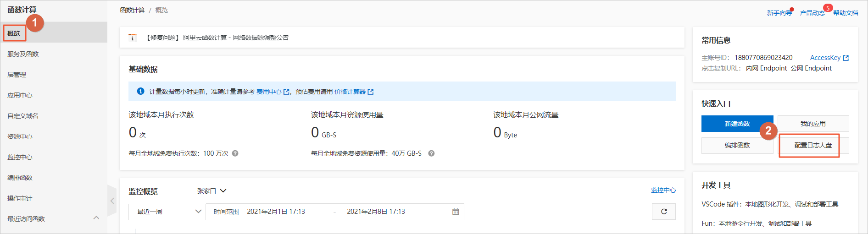
Task: Open the 张家口 region dropdown
Action: pyautogui.click(x=212, y=191)
